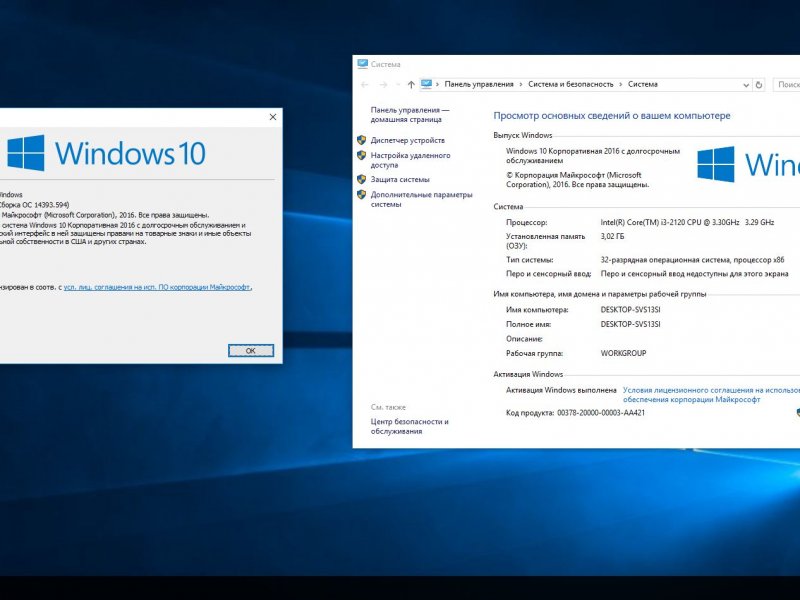Click shield icon next to Защита системы
The width and height of the screenshot is (800, 600).
[x=362, y=179]
